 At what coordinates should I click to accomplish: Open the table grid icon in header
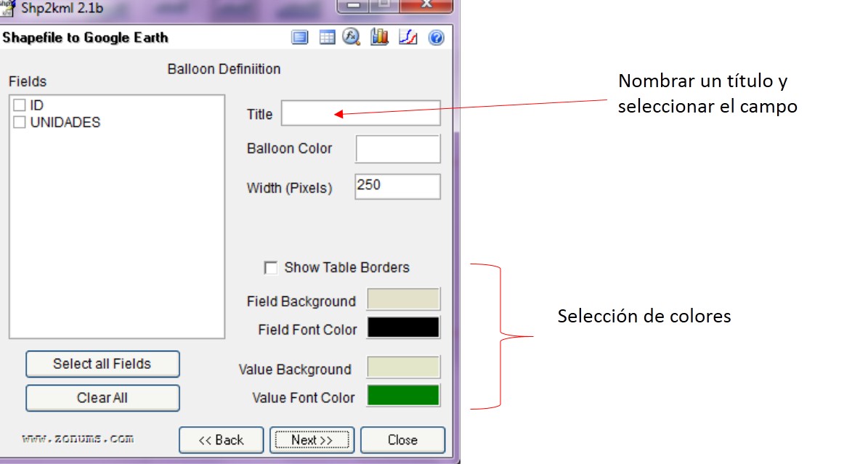[x=327, y=38]
